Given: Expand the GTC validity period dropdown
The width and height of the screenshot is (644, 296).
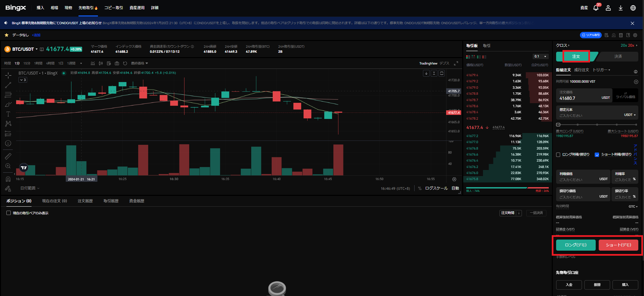Looking at the screenshot, I should pos(633,206).
